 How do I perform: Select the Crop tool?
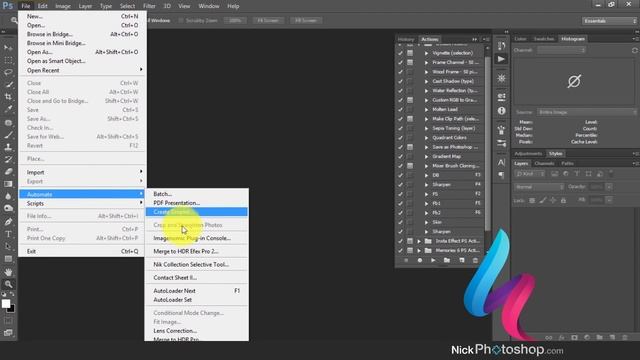[8, 97]
